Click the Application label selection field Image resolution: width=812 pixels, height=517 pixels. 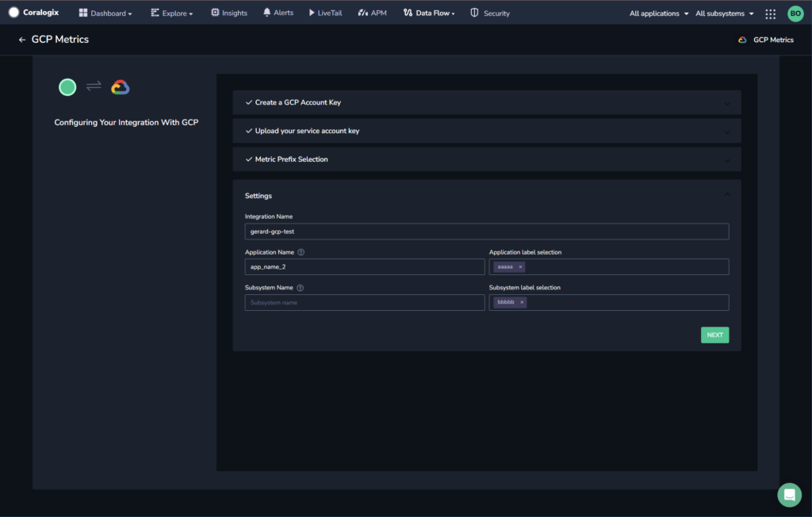coord(609,266)
